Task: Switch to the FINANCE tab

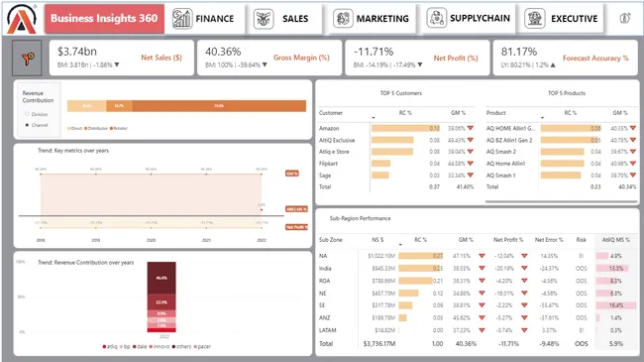Action: pyautogui.click(x=204, y=19)
